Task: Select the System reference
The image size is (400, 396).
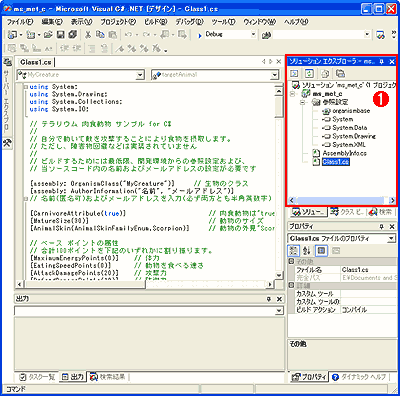Action: pos(338,119)
